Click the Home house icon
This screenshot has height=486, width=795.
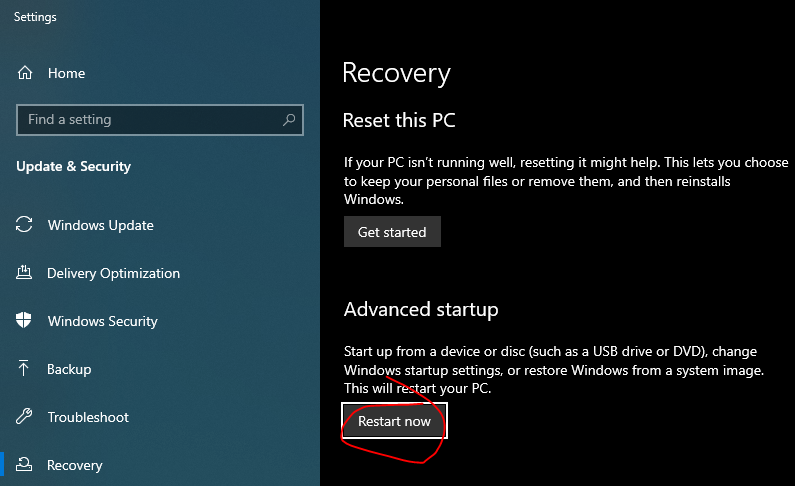click(x=25, y=73)
